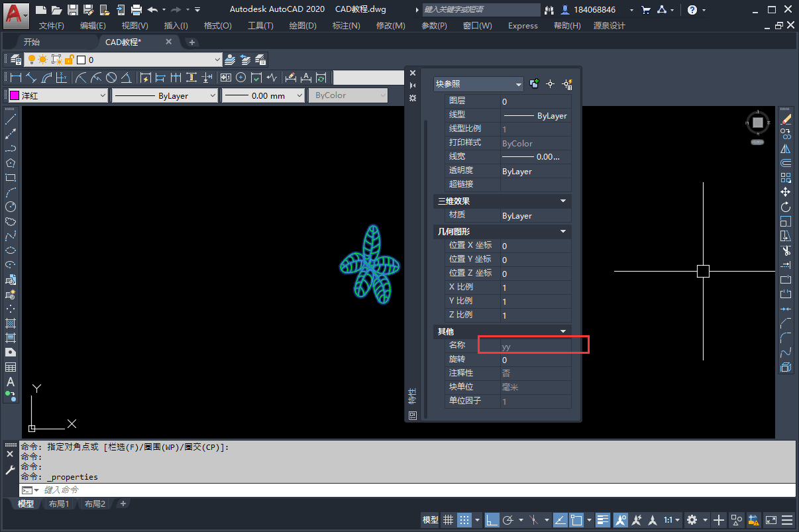Select the Multiline Text tool

11,382
